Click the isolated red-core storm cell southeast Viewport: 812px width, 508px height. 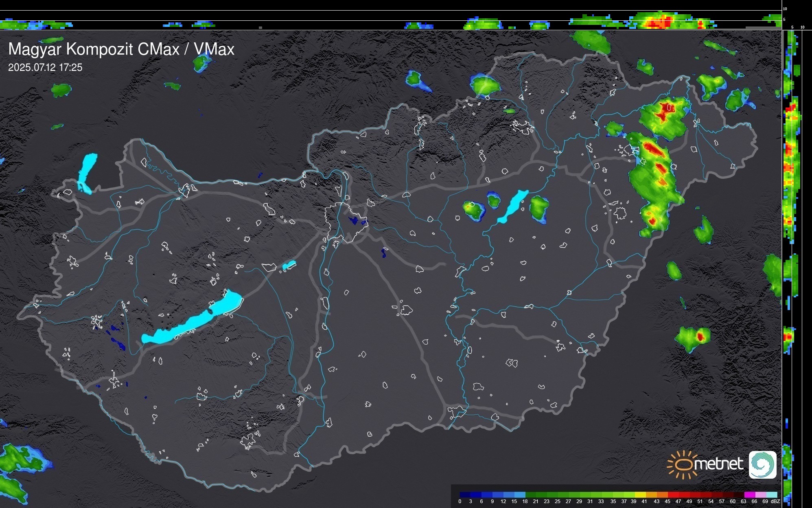click(x=700, y=337)
